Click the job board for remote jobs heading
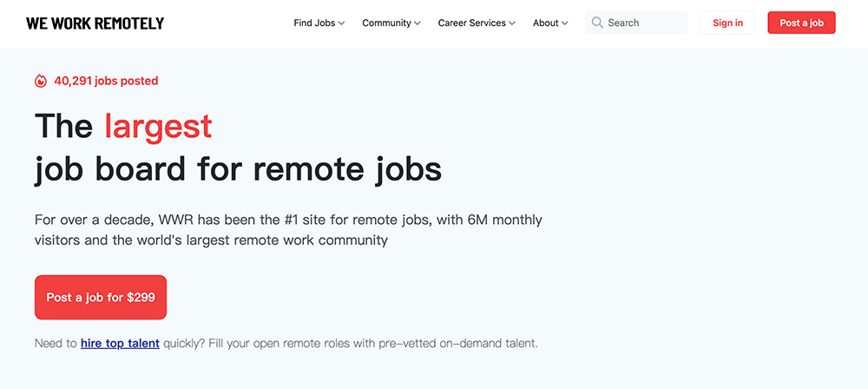Screen dimensions: 868x389 (238, 169)
